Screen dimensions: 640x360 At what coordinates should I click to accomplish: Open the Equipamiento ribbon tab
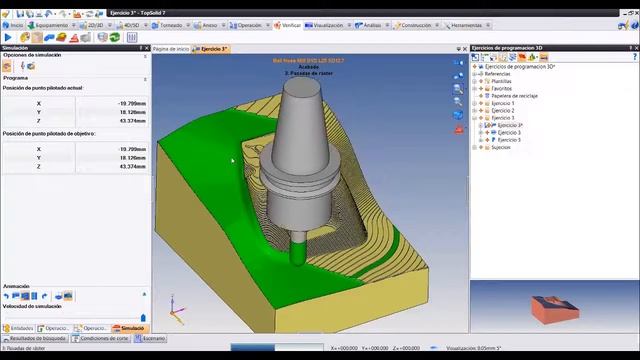48,25
